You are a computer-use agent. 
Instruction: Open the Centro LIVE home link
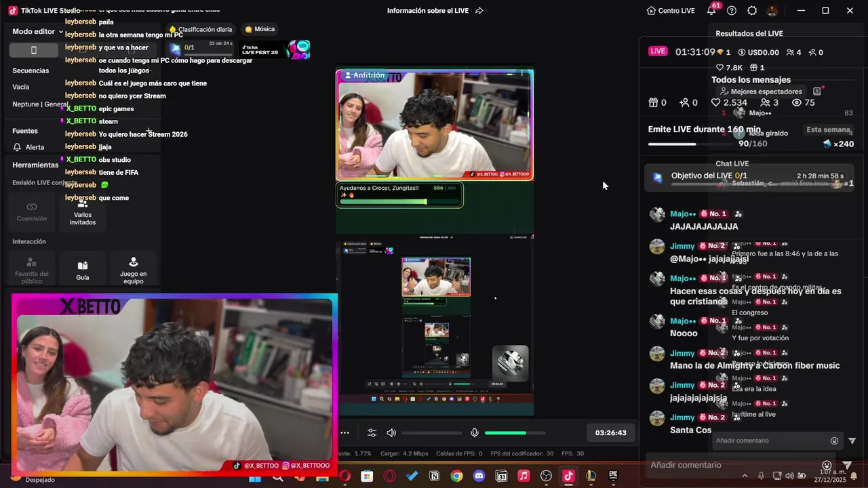click(670, 11)
